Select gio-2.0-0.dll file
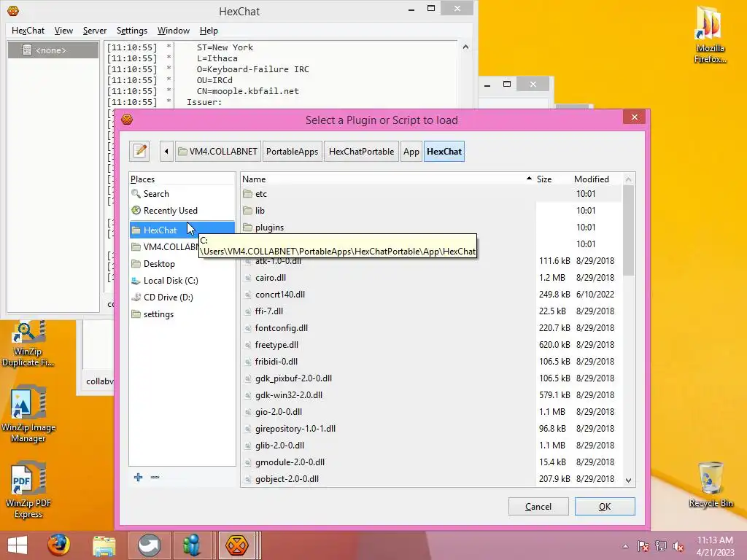The height and width of the screenshot is (560, 747). [x=431, y=412]
